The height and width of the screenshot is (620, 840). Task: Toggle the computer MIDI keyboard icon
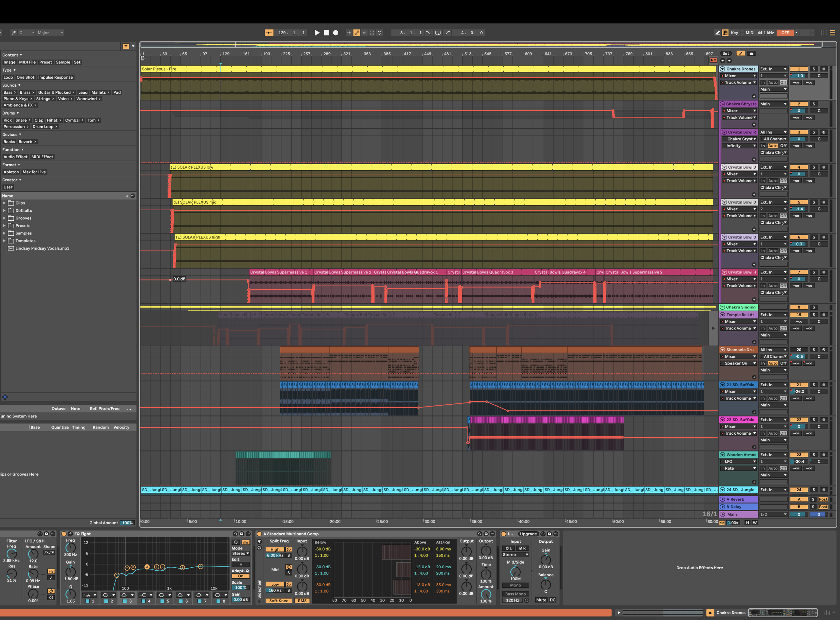tap(725, 33)
